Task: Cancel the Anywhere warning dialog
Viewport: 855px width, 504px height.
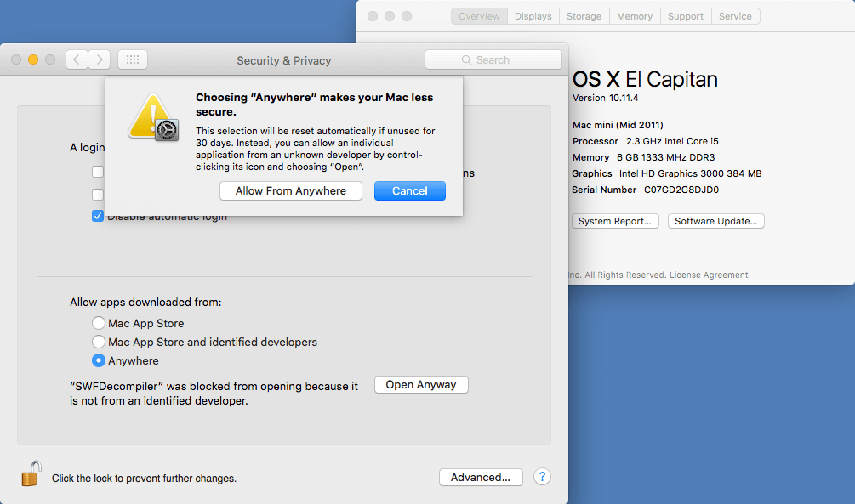Action: pos(409,190)
